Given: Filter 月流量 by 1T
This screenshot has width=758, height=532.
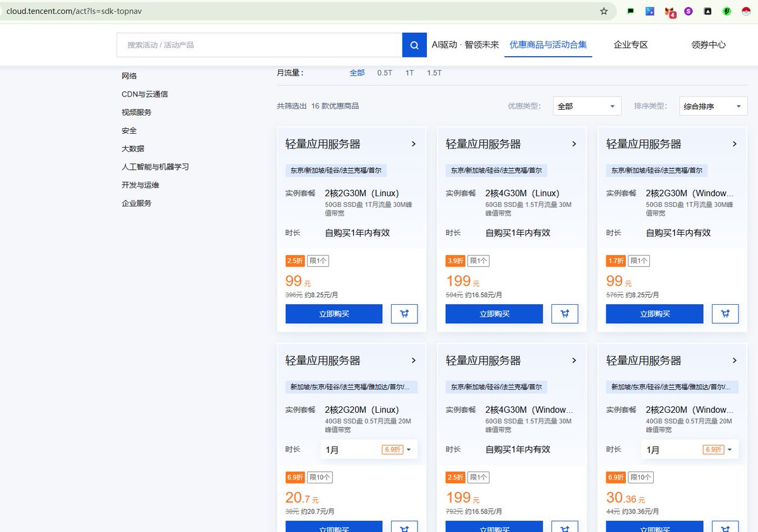Looking at the screenshot, I should coord(409,73).
